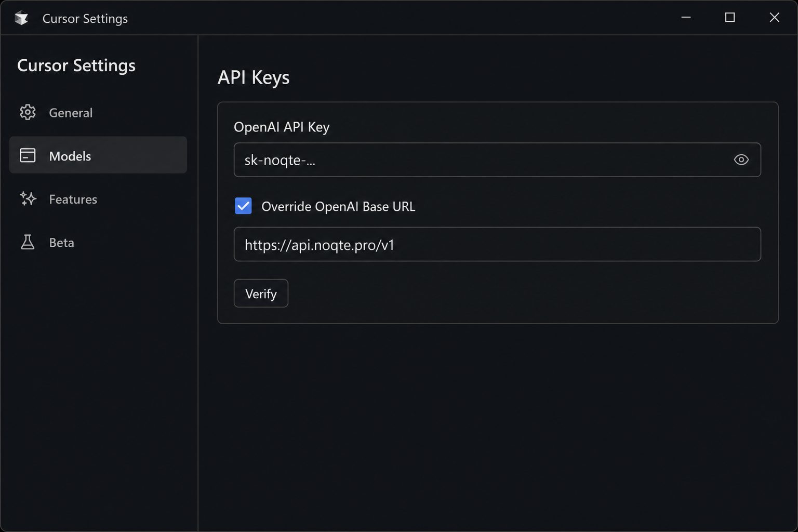Viewport: 798px width, 532px height.
Task: Click the base URL input field
Action: 497,244
